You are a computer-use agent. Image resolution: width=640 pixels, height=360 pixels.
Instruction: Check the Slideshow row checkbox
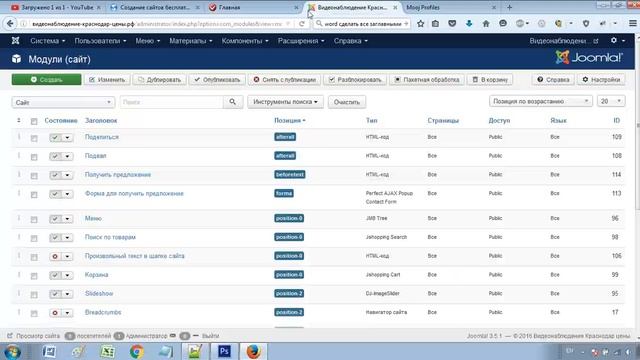(34, 295)
